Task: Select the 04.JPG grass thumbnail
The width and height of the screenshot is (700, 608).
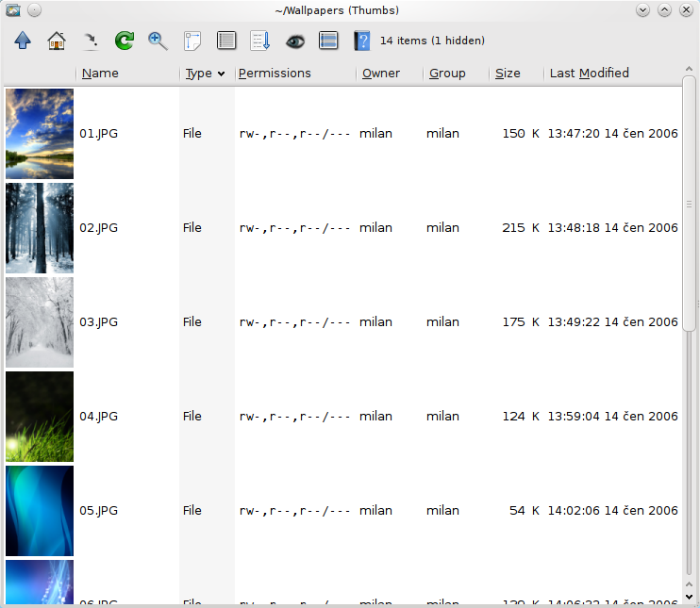Action: [40, 417]
